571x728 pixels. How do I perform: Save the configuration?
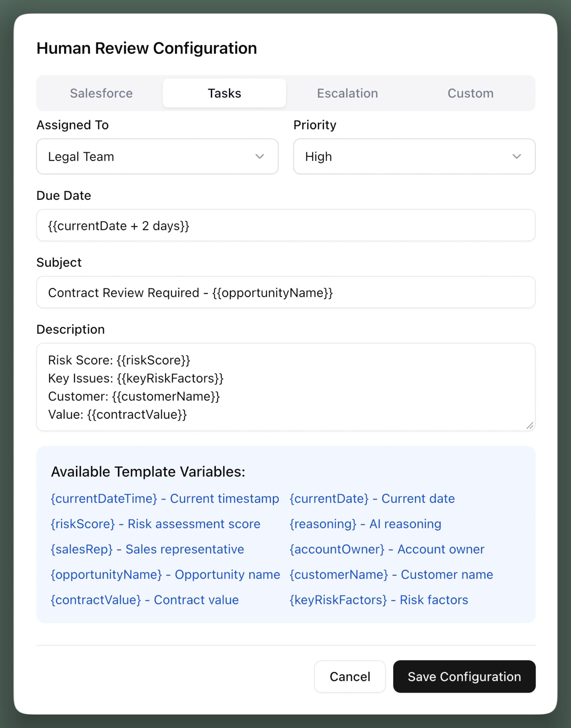(464, 676)
